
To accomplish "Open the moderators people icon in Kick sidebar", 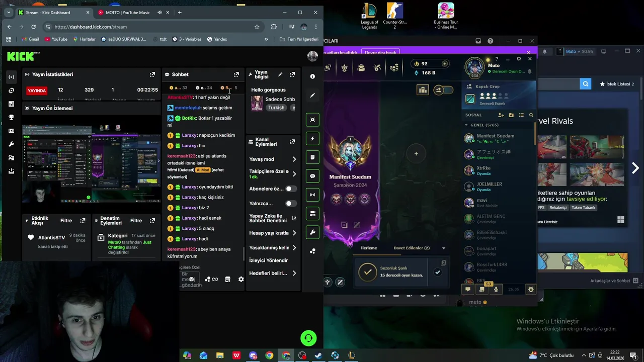I will pyautogui.click(x=11, y=158).
